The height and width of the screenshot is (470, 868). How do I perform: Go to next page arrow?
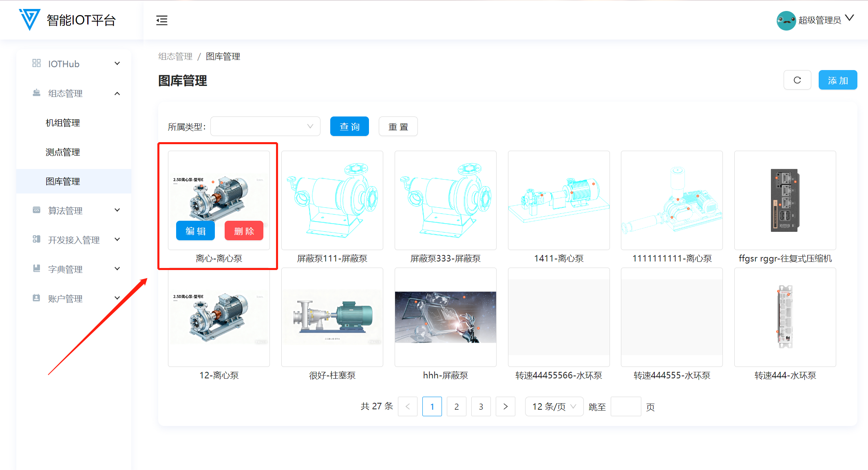[x=505, y=406]
